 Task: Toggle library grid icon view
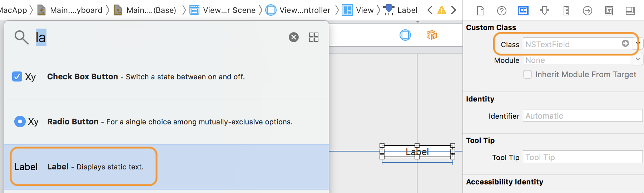(x=314, y=37)
